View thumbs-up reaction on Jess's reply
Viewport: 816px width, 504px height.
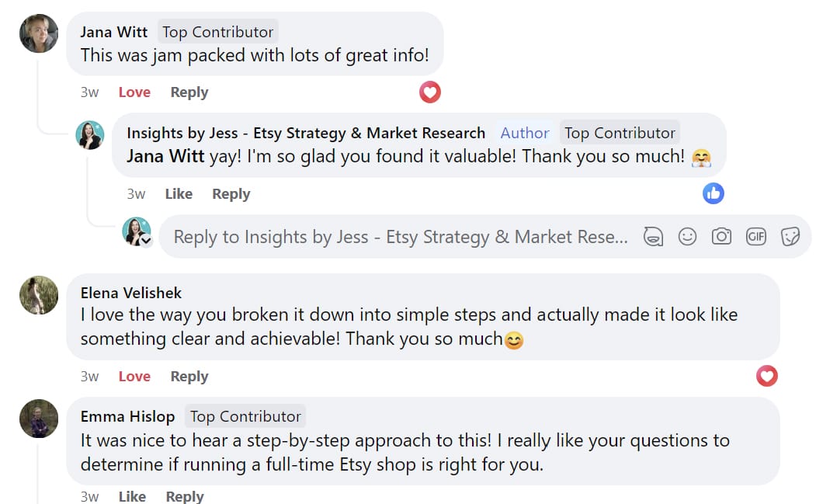click(x=714, y=193)
